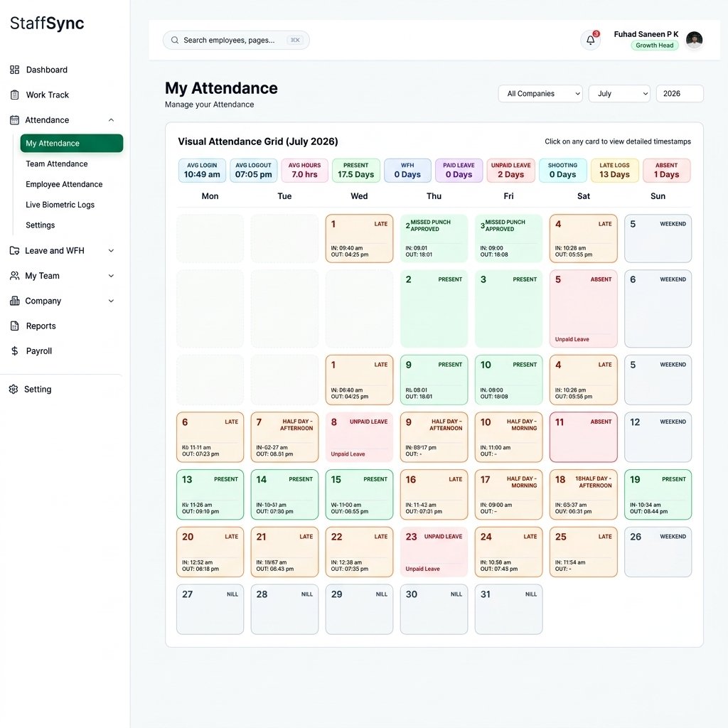Open user profile avatar
Image resolution: width=728 pixels, height=728 pixels.
[694, 40]
